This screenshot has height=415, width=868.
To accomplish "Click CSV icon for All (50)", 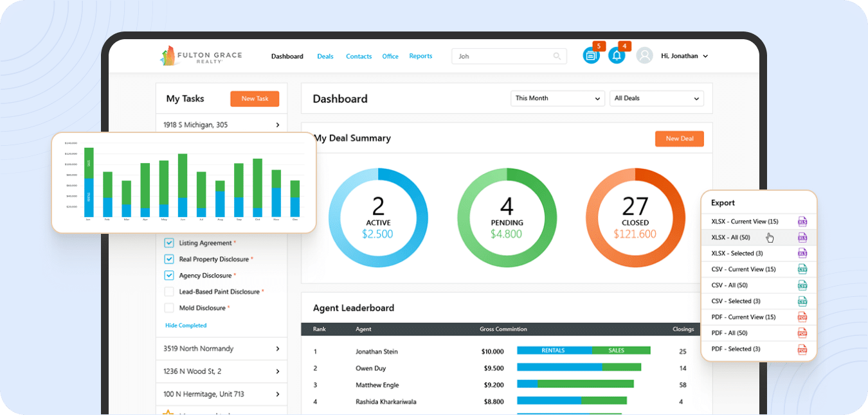I will (802, 285).
